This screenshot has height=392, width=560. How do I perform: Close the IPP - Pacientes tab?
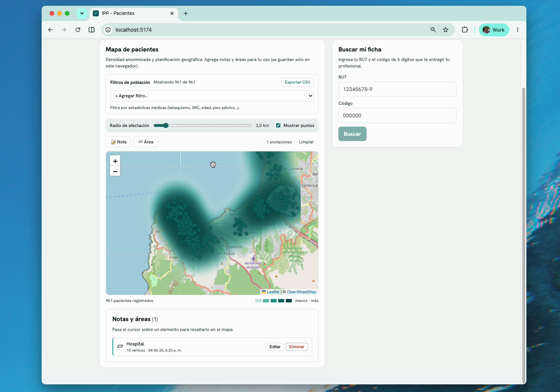(x=172, y=13)
